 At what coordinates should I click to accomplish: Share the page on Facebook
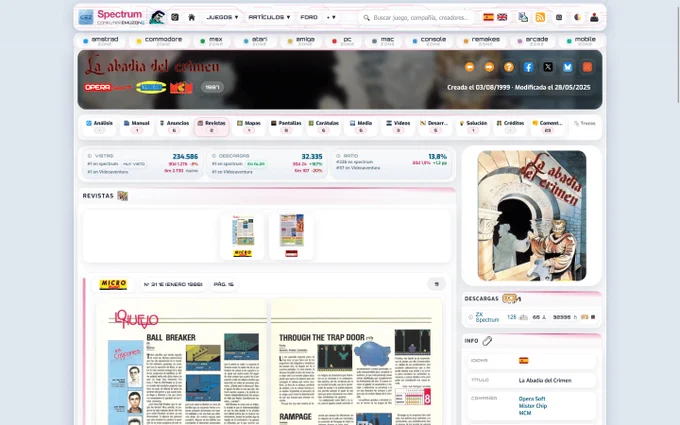[x=528, y=67]
